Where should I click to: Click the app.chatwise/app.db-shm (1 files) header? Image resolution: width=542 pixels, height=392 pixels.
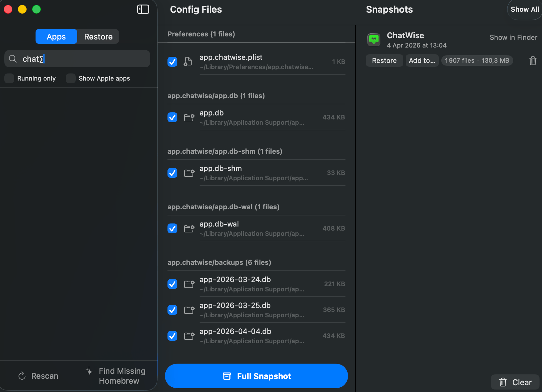pos(225,151)
